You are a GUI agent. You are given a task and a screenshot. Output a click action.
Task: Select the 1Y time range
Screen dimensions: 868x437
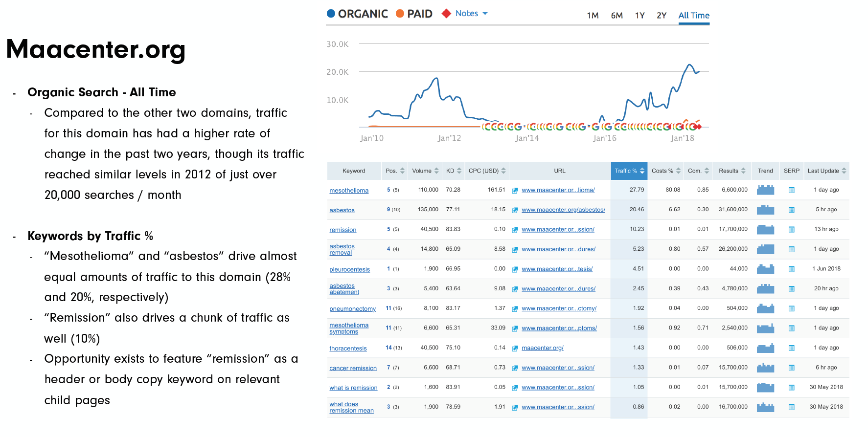tap(640, 16)
